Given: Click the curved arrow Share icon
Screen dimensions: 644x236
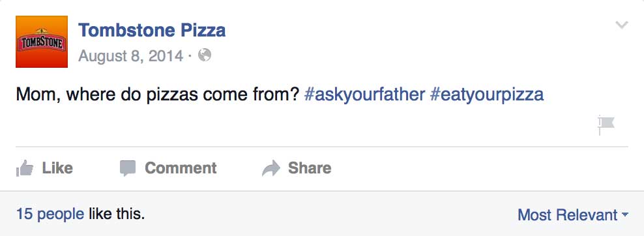Looking at the screenshot, I should [x=271, y=168].
